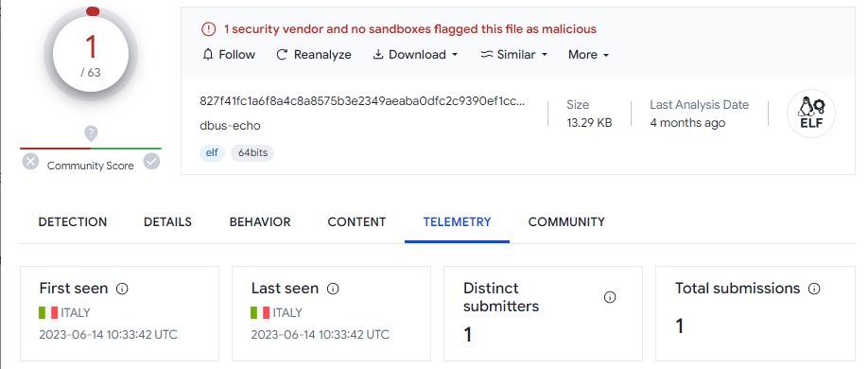Screen dimensions: 868x369
Task: Click the info icon beside Last seen
Action: click(333, 289)
